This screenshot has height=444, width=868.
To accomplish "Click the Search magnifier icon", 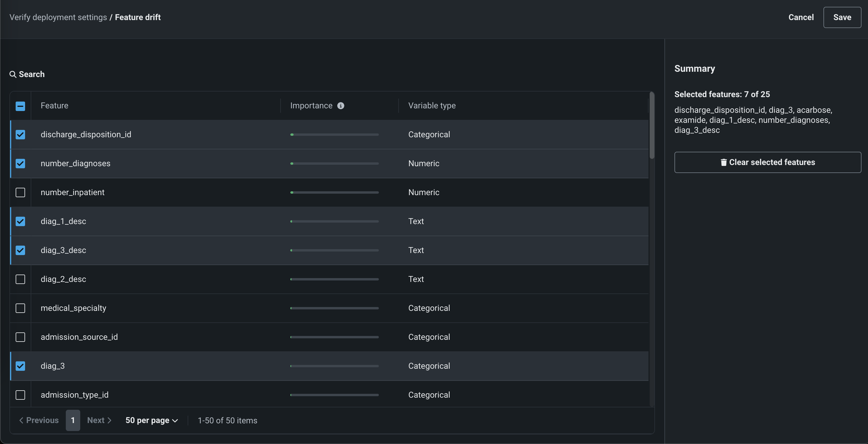I will [13, 74].
